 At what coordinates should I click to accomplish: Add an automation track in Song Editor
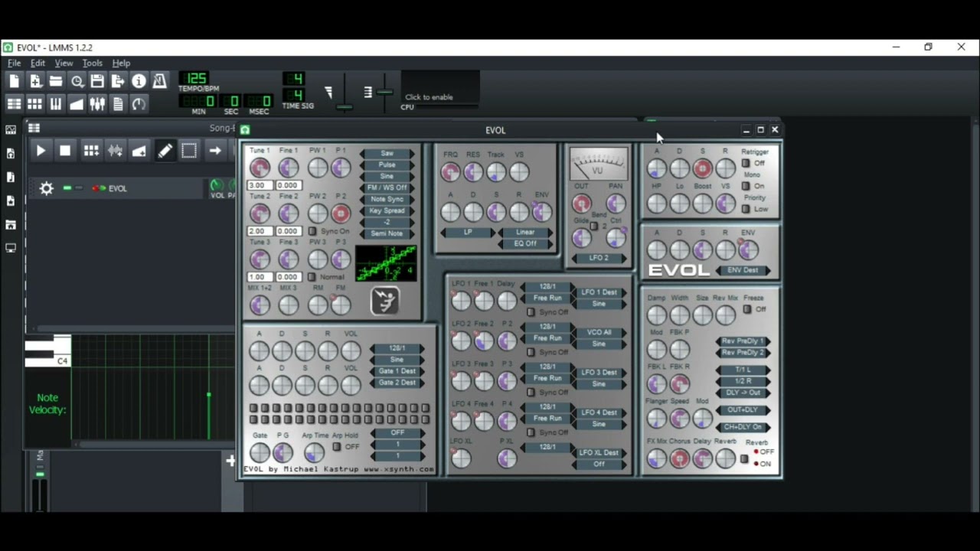(139, 151)
